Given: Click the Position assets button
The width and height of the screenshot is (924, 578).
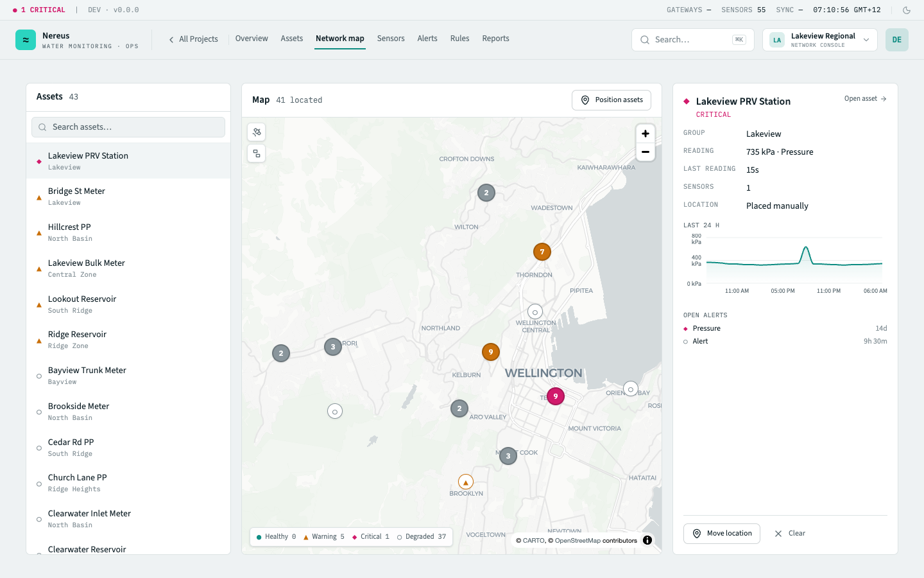Looking at the screenshot, I should (x=612, y=100).
